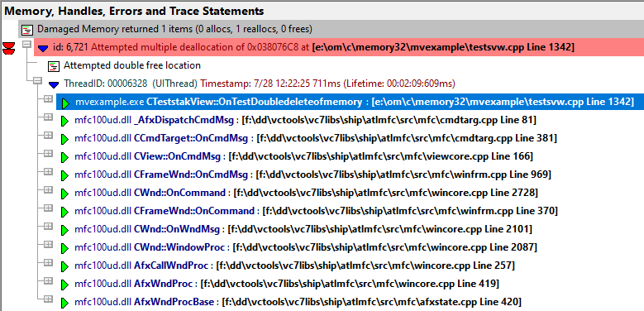Expand the CWnd::WindowProc stack frame
The height and width of the screenshot is (311, 644).
(x=48, y=244)
